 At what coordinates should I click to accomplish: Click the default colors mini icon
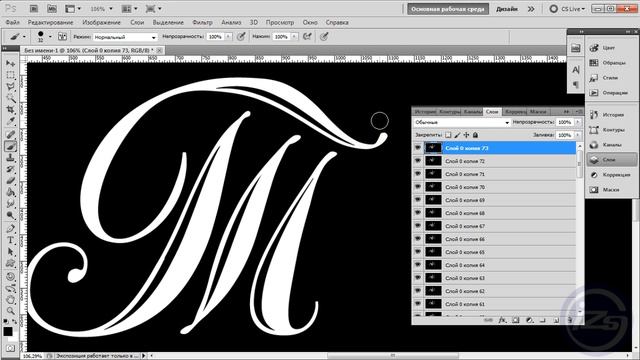click(x=6, y=322)
